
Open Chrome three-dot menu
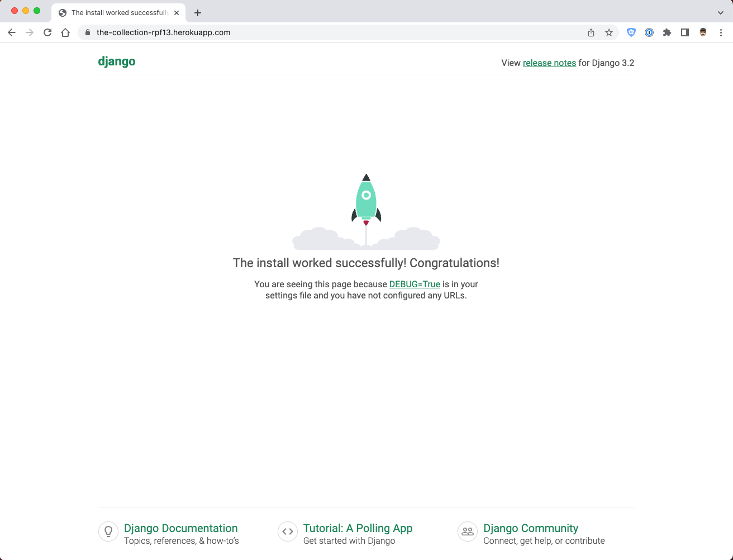[721, 32]
